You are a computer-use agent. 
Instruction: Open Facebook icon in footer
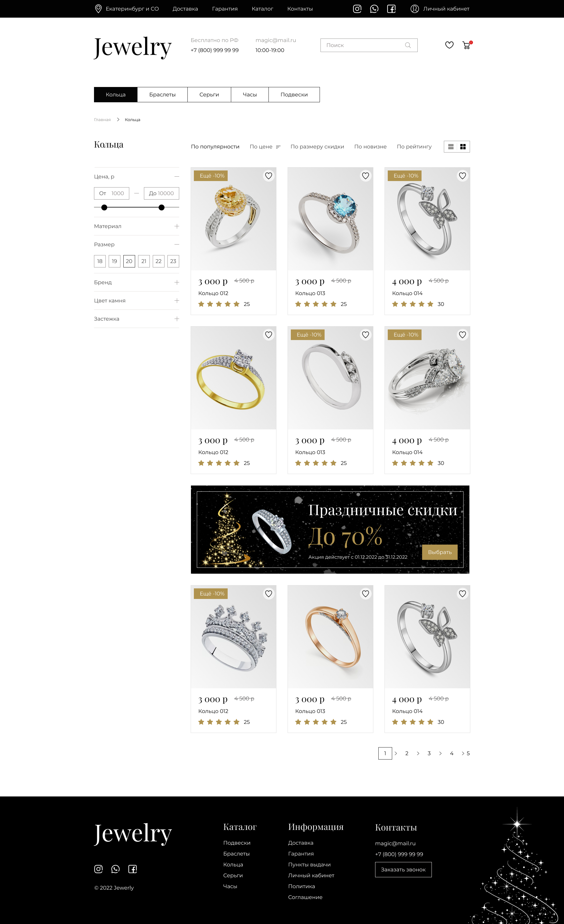132,869
